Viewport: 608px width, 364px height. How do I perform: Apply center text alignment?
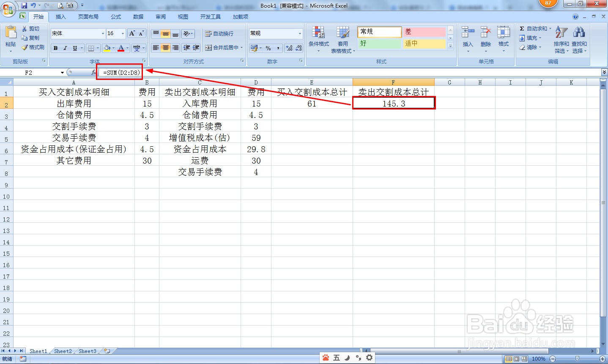(x=166, y=48)
